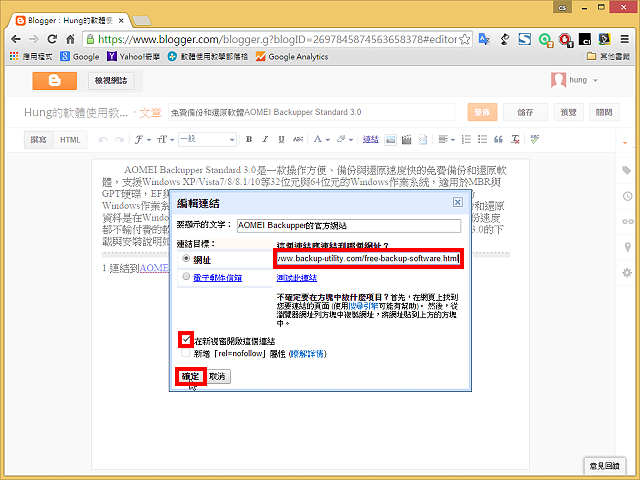Click 檢視網誌 view blog button
Screen dimensions: 641x481
pyautogui.click(x=111, y=81)
